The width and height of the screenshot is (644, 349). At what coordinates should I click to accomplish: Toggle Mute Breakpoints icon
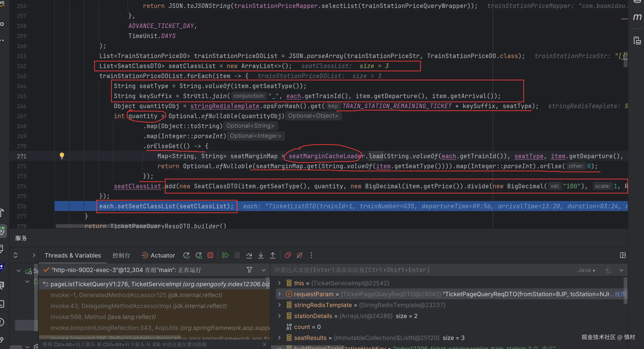click(x=300, y=255)
